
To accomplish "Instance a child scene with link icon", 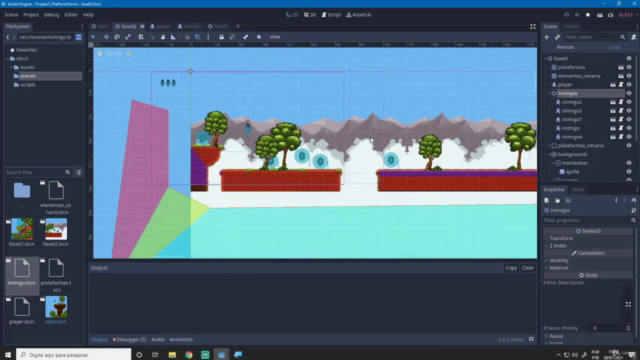I will pos(557,37).
